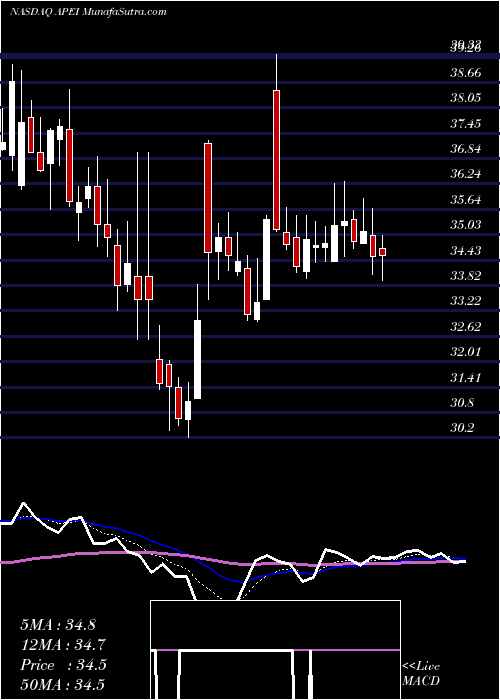The height and width of the screenshot is (700, 500).
Task: Select the 37.45 price axis label
Action: click(466, 124)
